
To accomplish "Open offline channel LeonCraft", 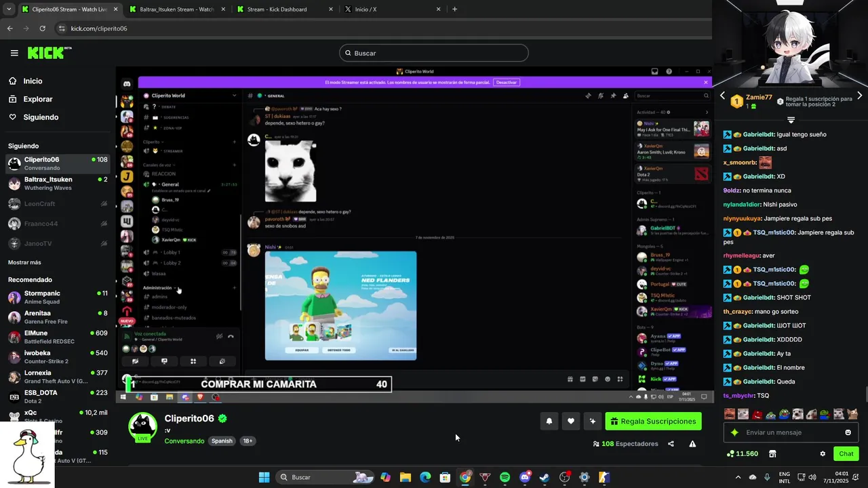I will (x=58, y=203).
